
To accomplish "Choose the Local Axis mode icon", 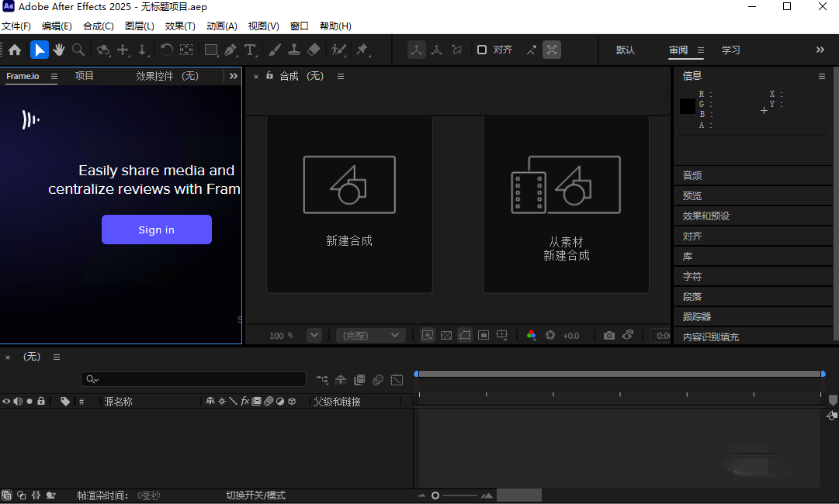I will point(416,50).
